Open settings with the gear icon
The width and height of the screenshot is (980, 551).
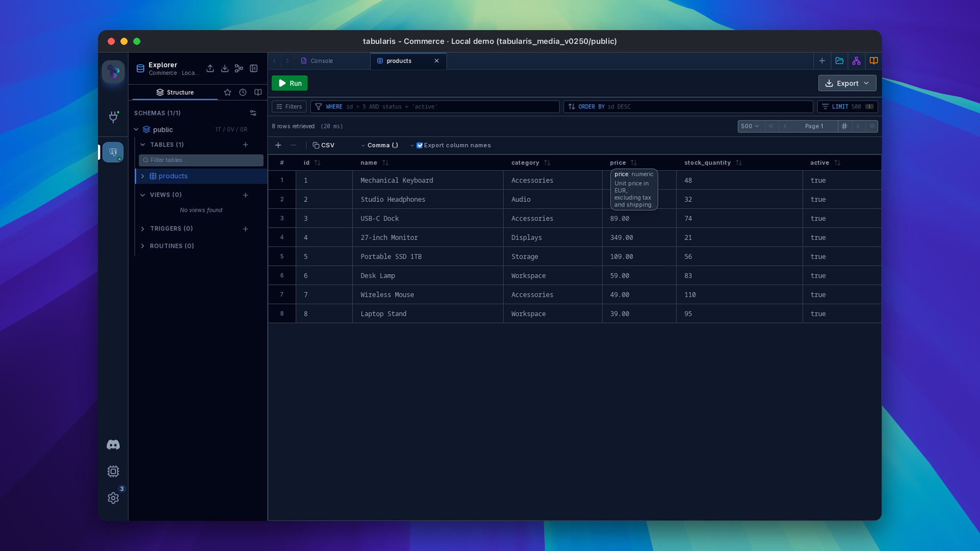click(x=113, y=498)
